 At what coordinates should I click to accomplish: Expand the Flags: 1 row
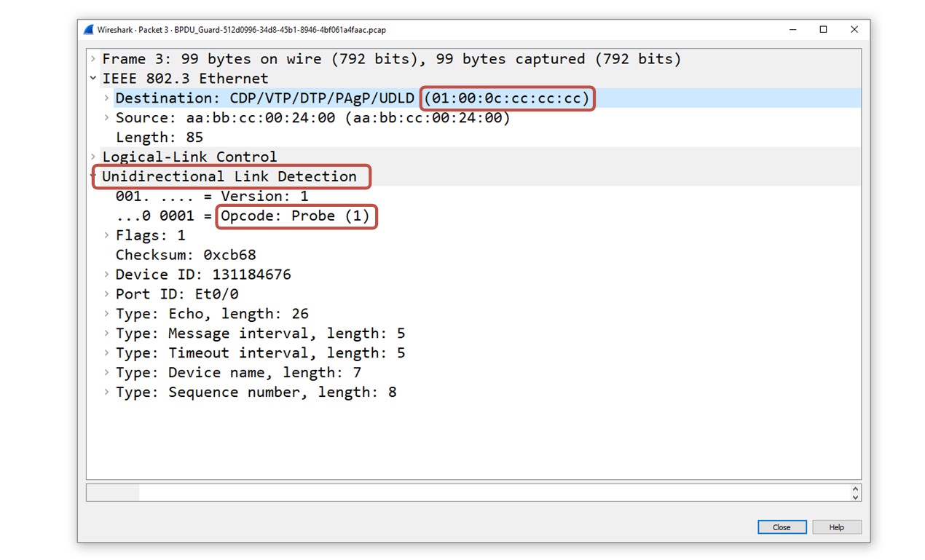coord(106,235)
